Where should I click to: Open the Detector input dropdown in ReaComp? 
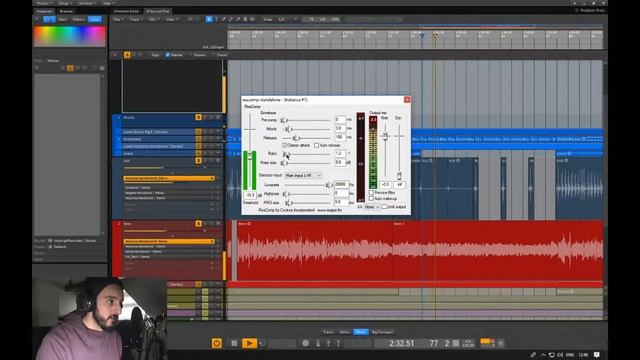coord(303,175)
